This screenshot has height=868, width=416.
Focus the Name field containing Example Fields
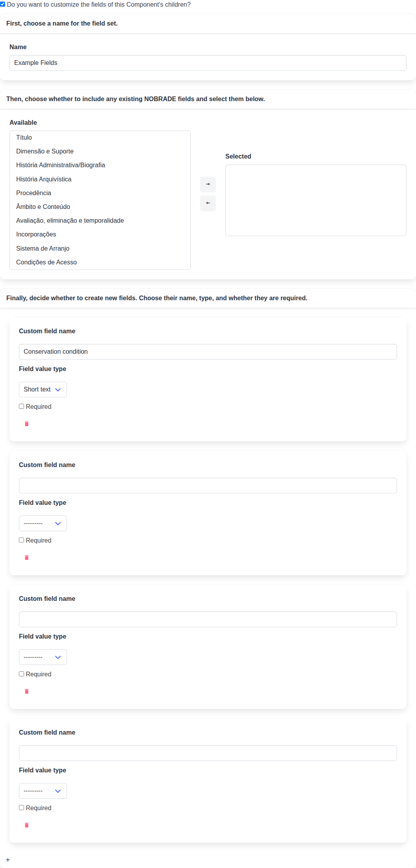pyautogui.click(x=208, y=63)
